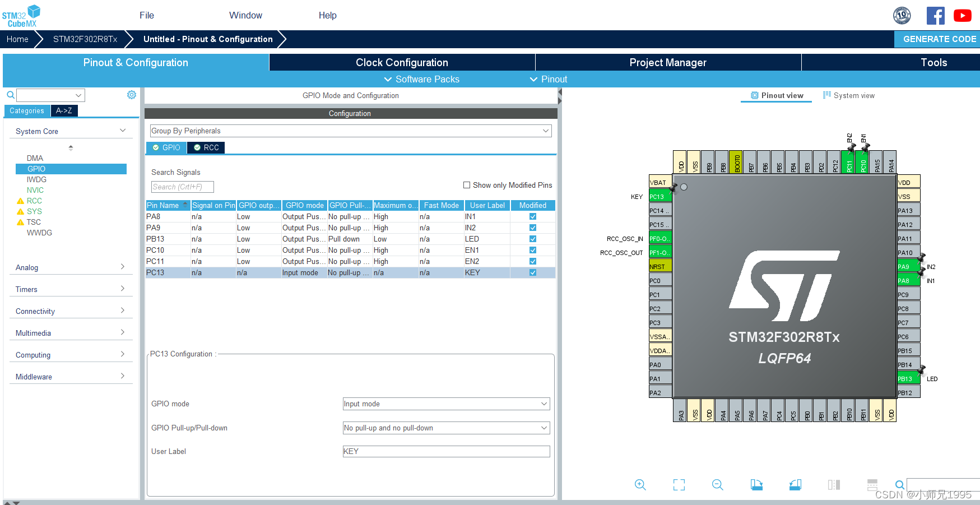980x505 pixels.
Task: Sort table by Pin Name column header
Action: click(x=168, y=205)
